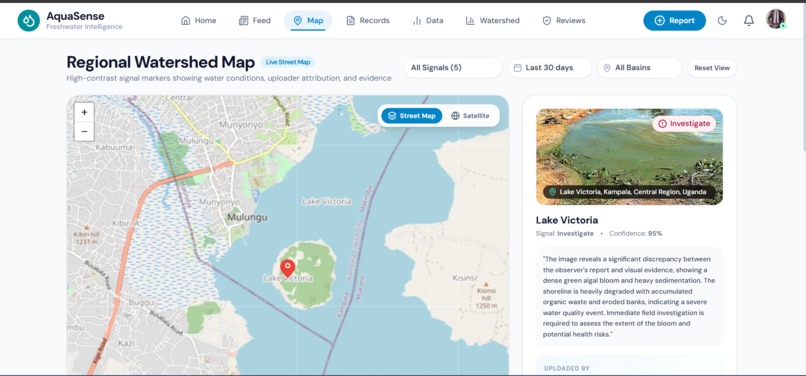This screenshot has width=806, height=376.
Task: Switch to Street Map layer
Action: (x=412, y=116)
